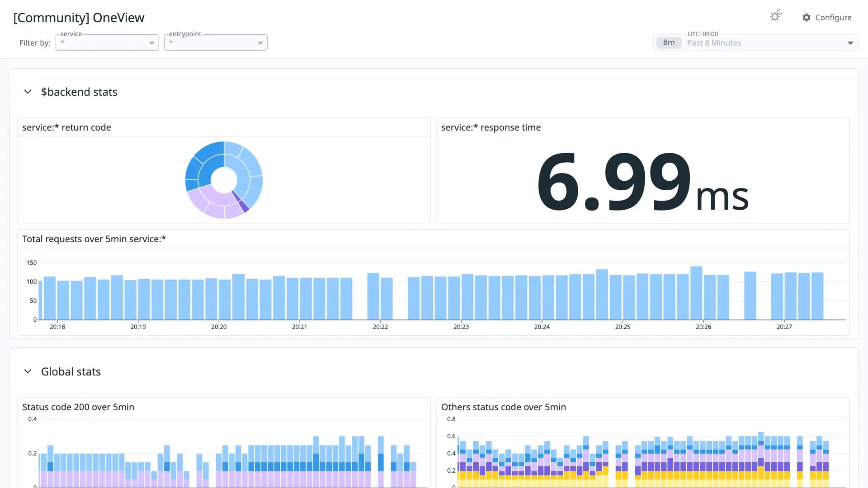Toggle the light/dark theme sun-moon icon
The image size is (868, 488).
click(x=776, y=16)
